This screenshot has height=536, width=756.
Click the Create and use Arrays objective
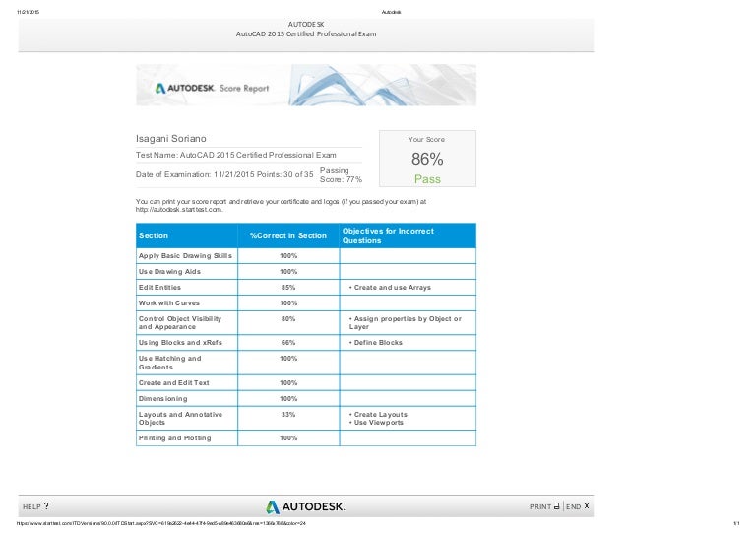click(x=390, y=287)
